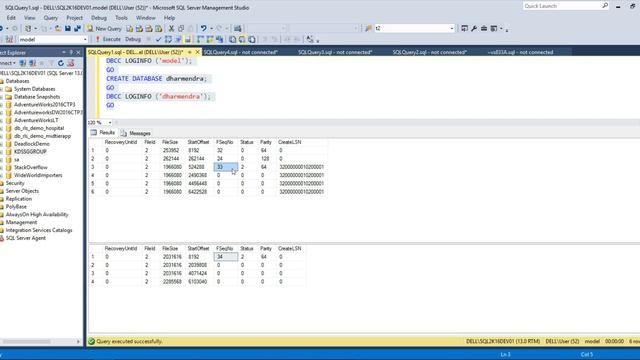Click the Activity Monitor icon in Object Explorer toolbar
640x360 pixels.
[71, 63]
